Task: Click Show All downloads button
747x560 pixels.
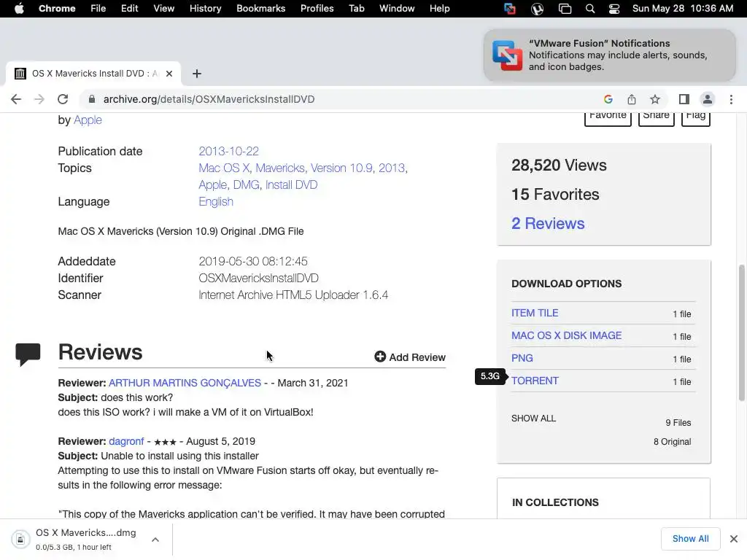Action: (690, 539)
